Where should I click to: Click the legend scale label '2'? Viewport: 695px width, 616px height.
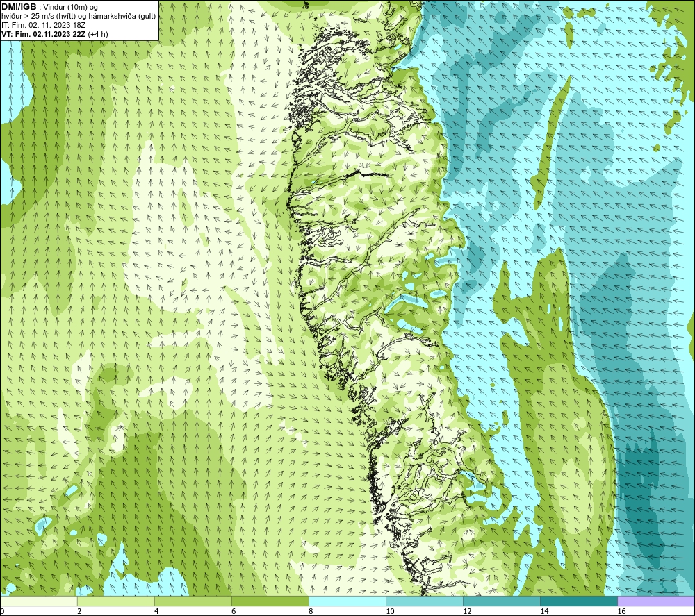79,612
